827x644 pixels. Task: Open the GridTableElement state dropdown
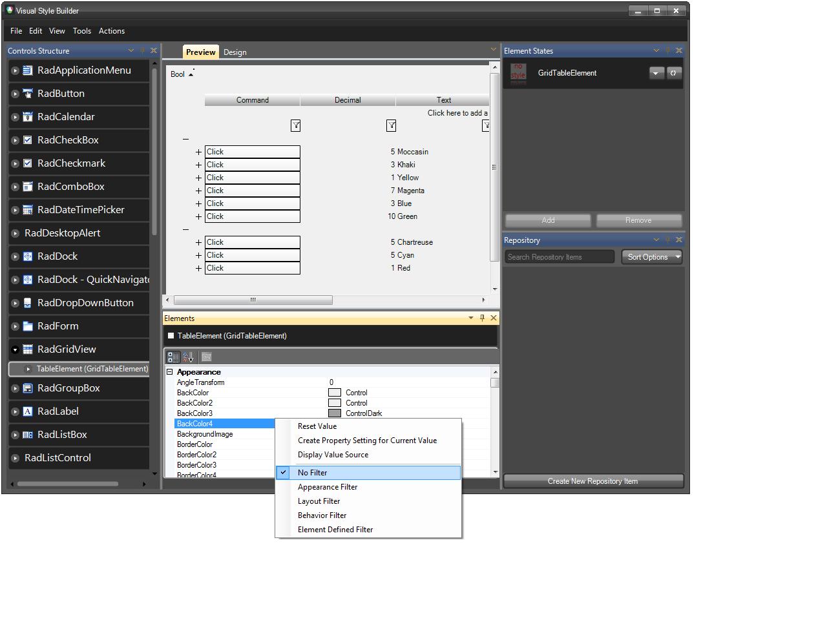(x=656, y=73)
